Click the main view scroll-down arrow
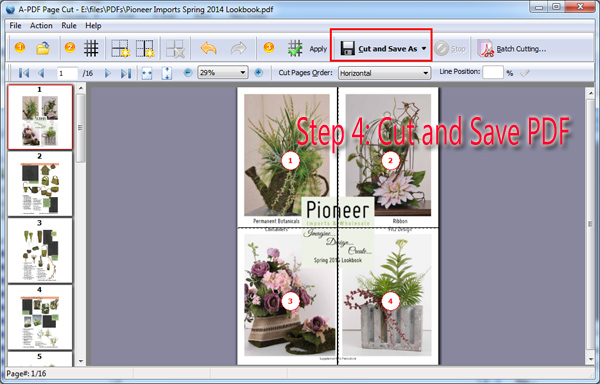The width and height of the screenshot is (600, 384). tap(590, 360)
